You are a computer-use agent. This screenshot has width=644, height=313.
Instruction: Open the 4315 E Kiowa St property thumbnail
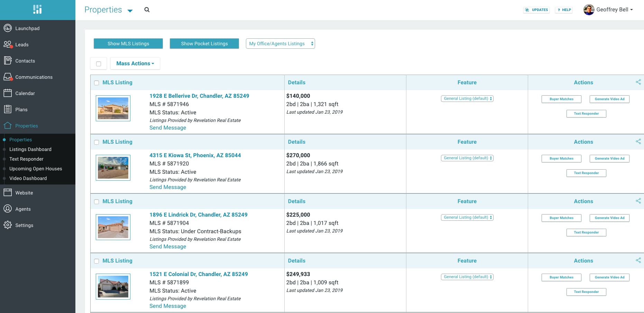[113, 168]
